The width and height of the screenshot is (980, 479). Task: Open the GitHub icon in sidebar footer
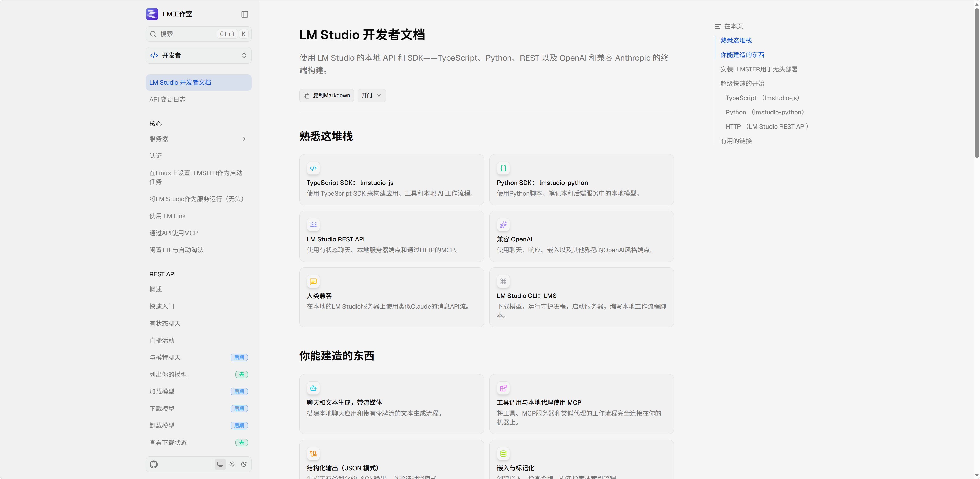pos(154,464)
